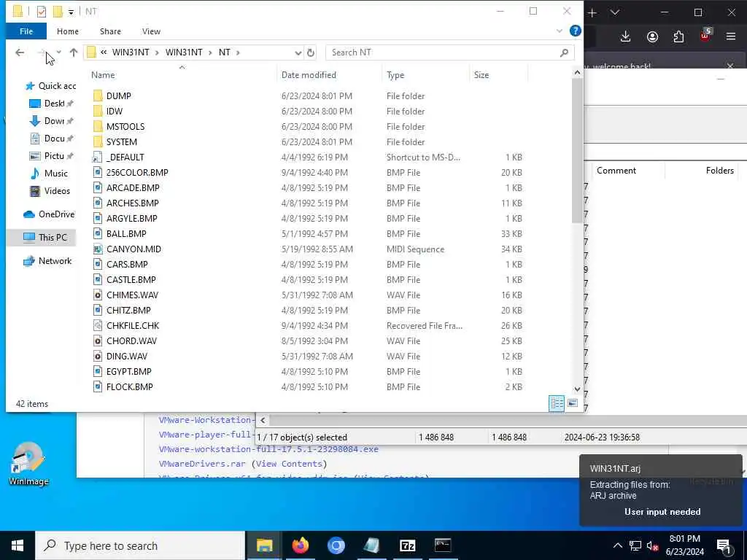The image size is (747, 560).
Task: Open the Firefox list all tabs dropdown
Action: (615, 13)
